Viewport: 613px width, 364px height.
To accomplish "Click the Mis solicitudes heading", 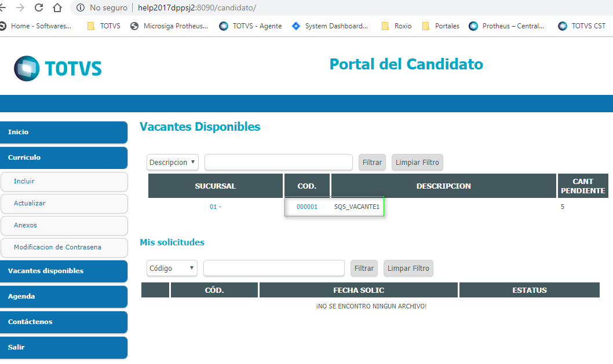I will [172, 242].
